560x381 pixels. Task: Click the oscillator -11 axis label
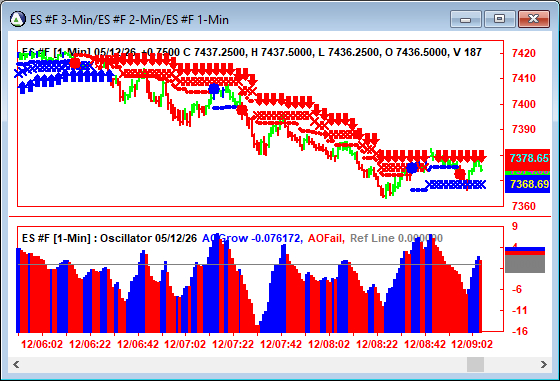[x=519, y=310]
